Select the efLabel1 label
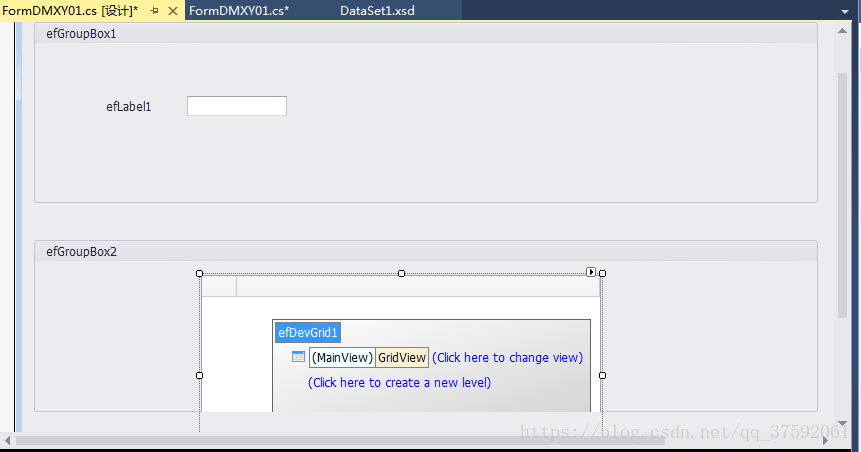The height and width of the screenshot is (452, 861). (128, 107)
